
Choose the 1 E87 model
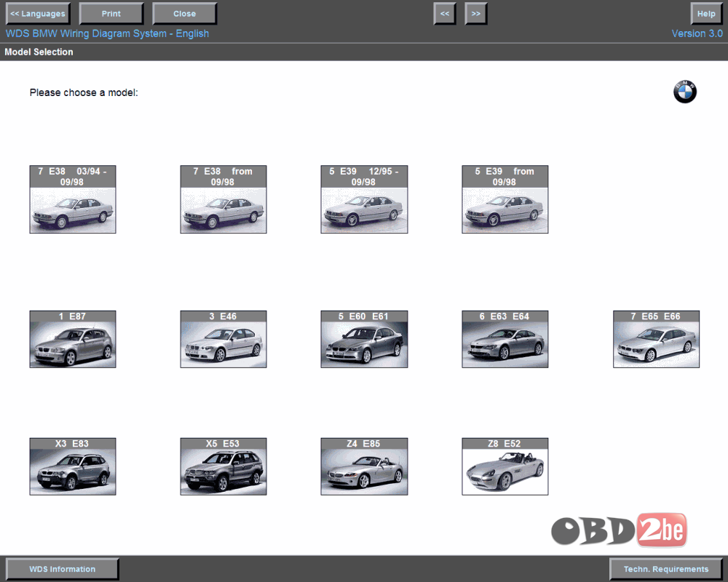coord(73,339)
